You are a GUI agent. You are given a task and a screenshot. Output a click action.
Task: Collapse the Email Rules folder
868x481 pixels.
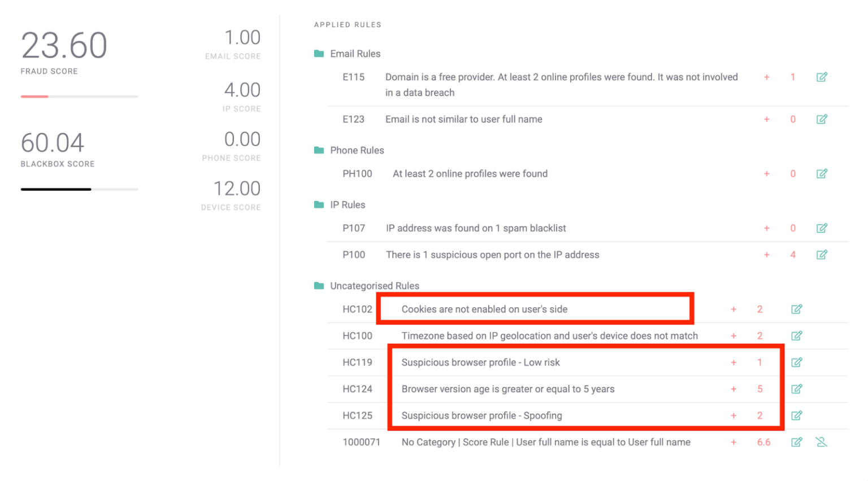click(x=319, y=54)
